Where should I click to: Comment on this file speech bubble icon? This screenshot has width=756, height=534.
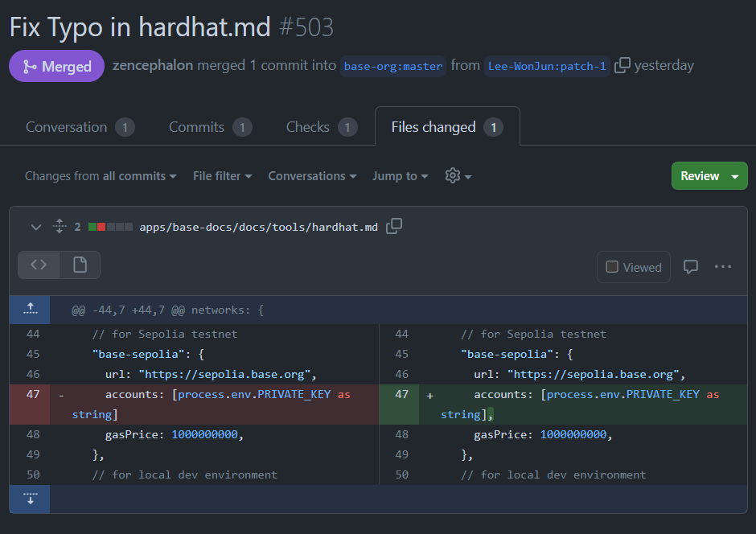(690, 266)
